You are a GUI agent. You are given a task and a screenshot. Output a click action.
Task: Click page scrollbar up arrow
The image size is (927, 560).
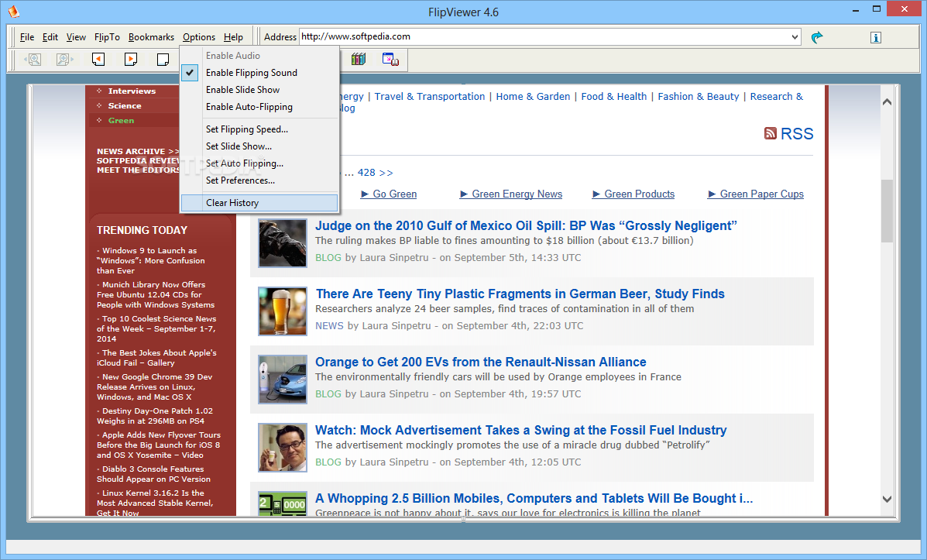tap(887, 101)
